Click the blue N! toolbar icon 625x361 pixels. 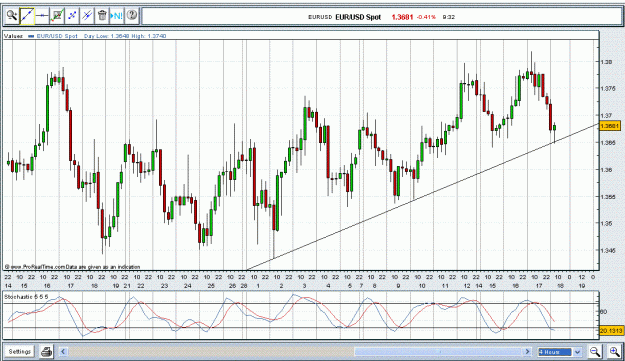117,16
